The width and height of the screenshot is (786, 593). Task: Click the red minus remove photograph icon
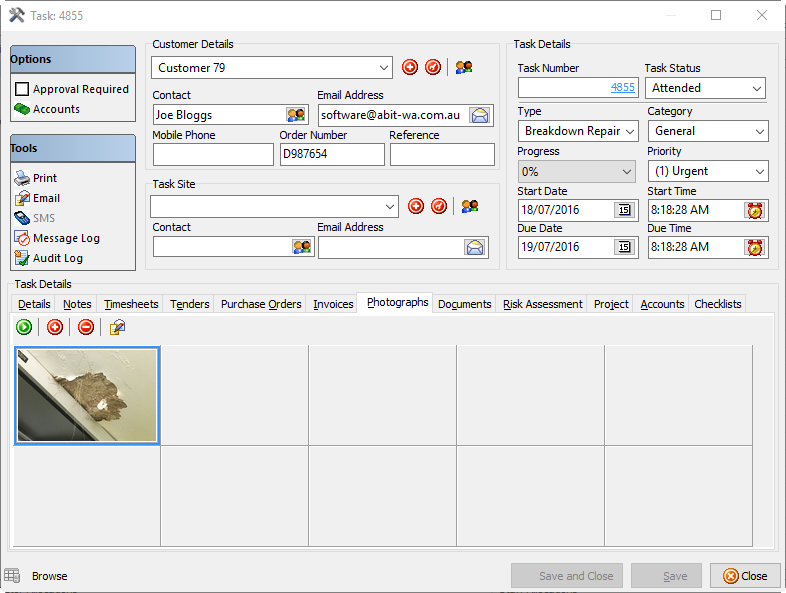[x=86, y=327]
